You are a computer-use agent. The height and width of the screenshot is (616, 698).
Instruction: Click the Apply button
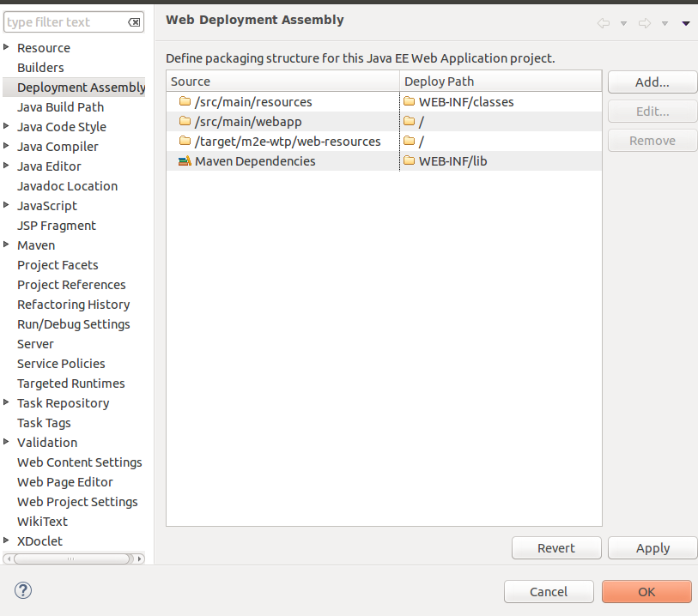click(652, 548)
